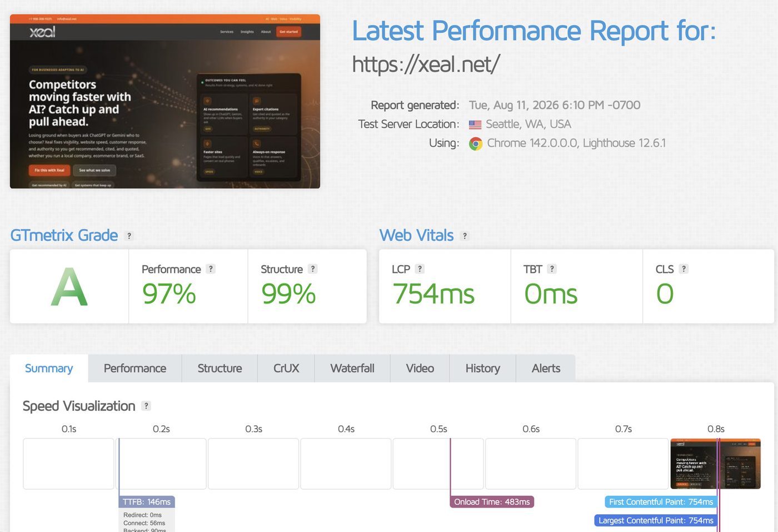Click the Connect: 56ms detail text
This screenshot has height=532, width=778.
point(144,523)
